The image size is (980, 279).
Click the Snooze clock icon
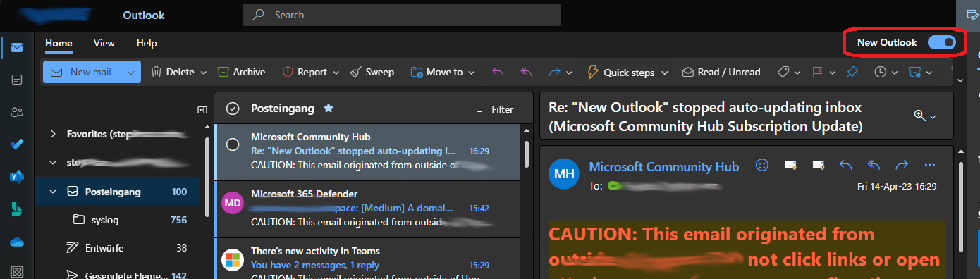click(x=880, y=72)
